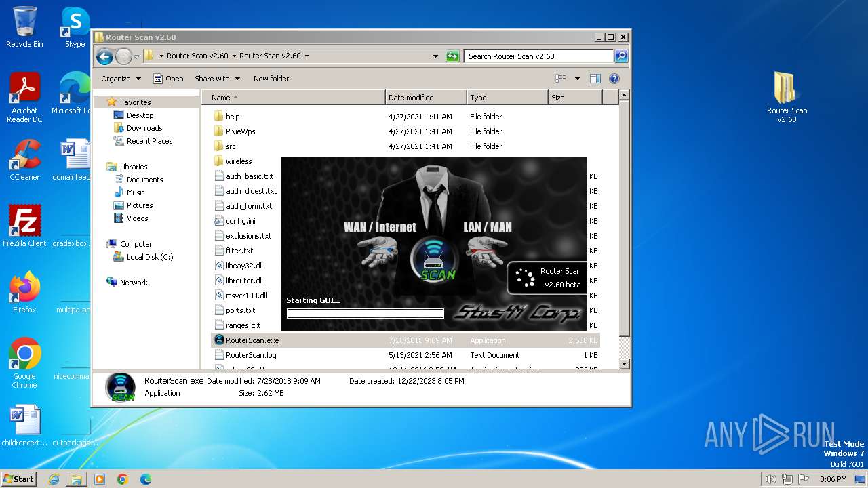Click the Start button
868x488 pixels.
(18, 479)
